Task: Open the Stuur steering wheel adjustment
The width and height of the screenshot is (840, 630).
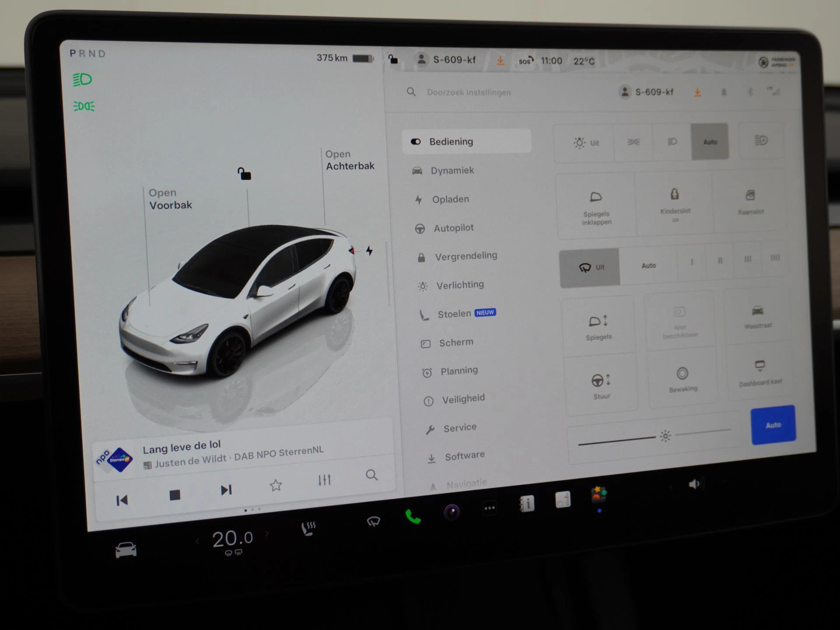Action: click(x=601, y=385)
